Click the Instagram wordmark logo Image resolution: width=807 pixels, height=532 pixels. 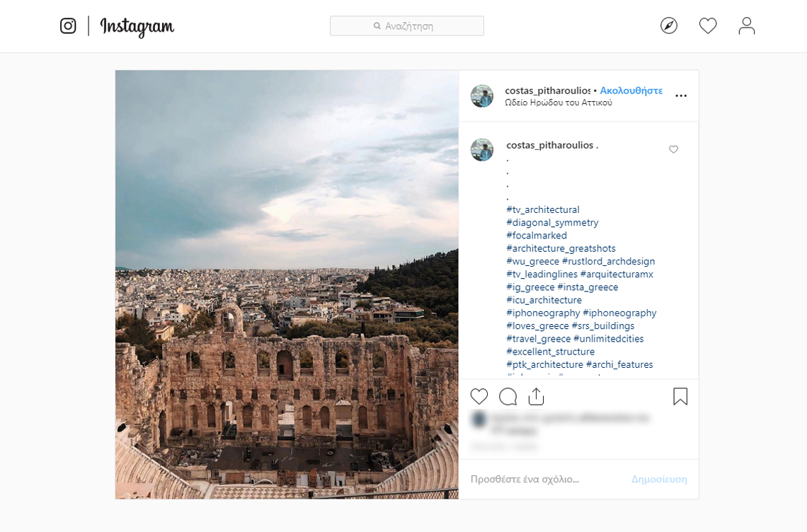137,27
